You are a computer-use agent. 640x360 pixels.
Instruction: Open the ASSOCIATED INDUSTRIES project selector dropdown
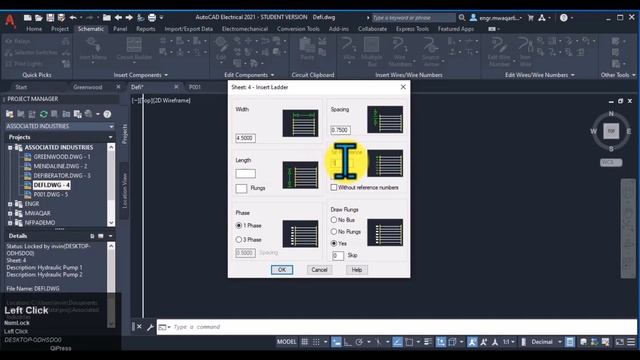[111, 127]
